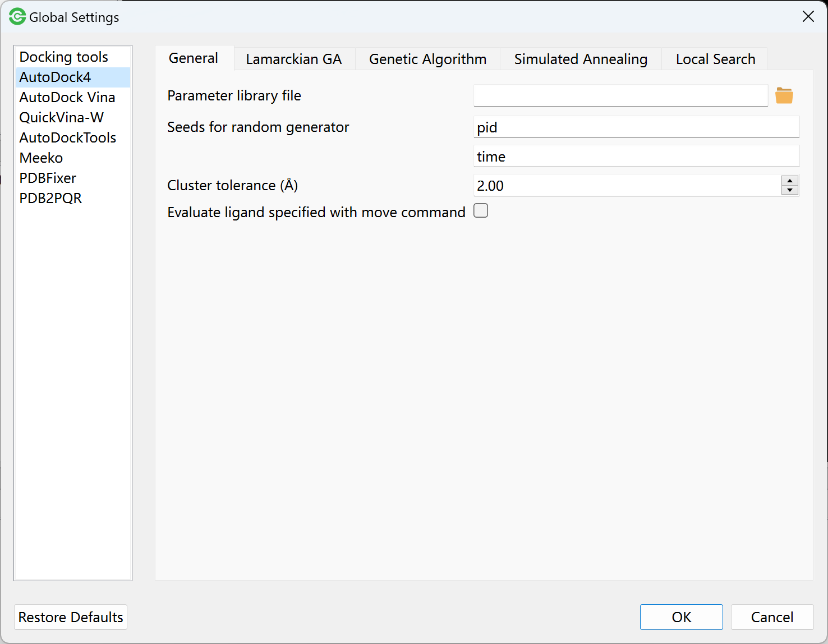
Task: Click the Parameter library file input field
Action: coord(620,95)
